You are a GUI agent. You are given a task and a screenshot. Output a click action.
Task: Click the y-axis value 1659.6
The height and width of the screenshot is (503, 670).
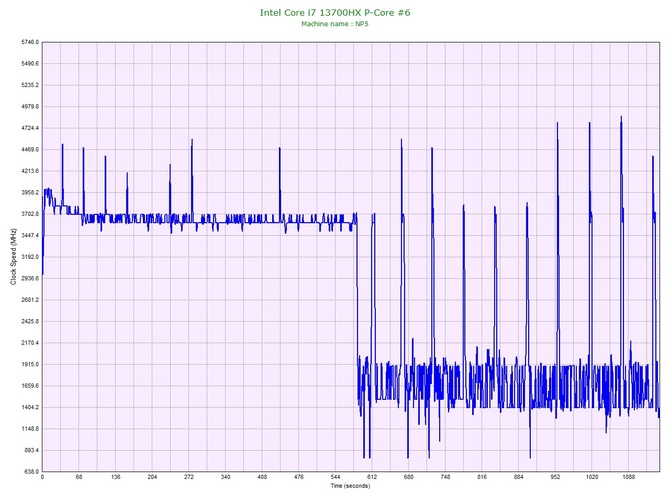[x=30, y=386]
